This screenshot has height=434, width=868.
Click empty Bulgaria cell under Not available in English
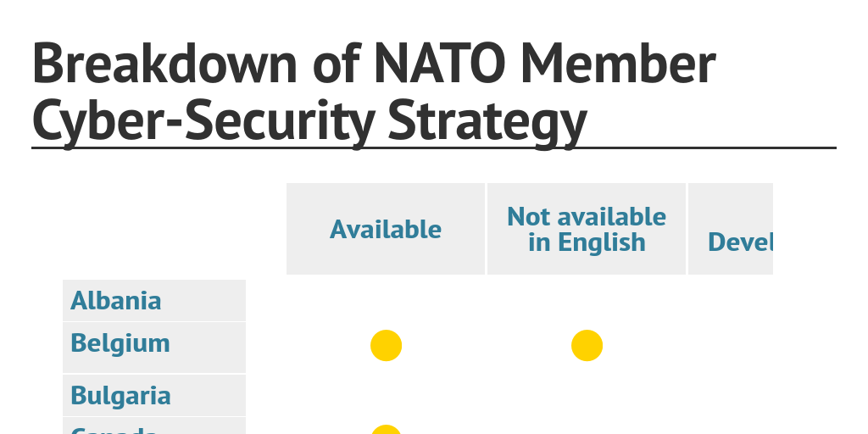tap(587, 396)
